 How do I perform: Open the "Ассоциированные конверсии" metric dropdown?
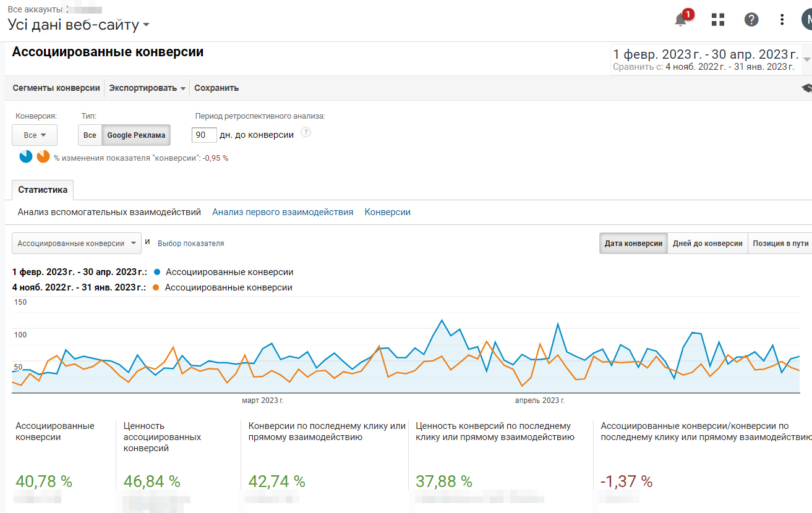pos(76,244)
